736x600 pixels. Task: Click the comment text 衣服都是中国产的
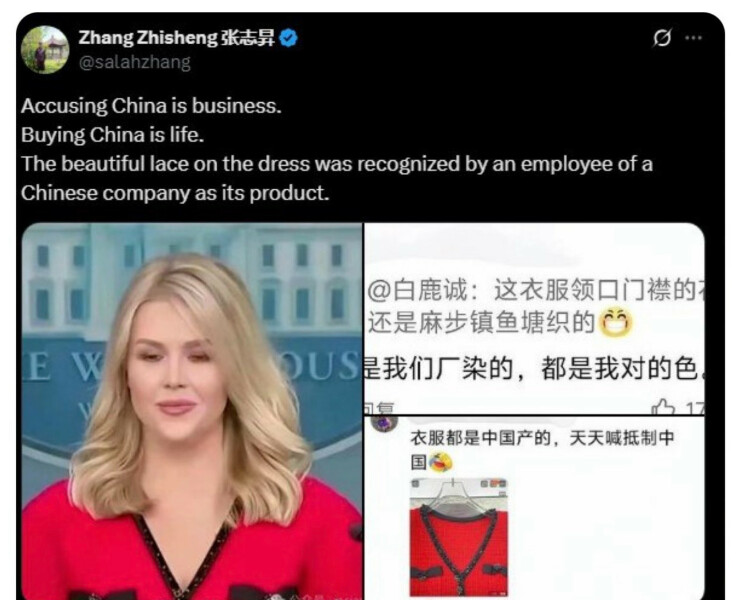tap(480, 438)
